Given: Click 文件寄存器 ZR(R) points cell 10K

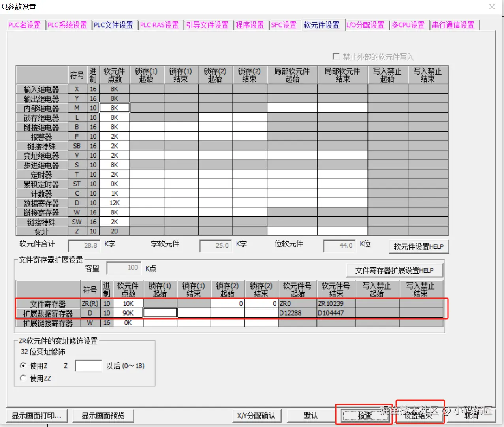Looking at the screenshot, I should click(x=128, y=303).
